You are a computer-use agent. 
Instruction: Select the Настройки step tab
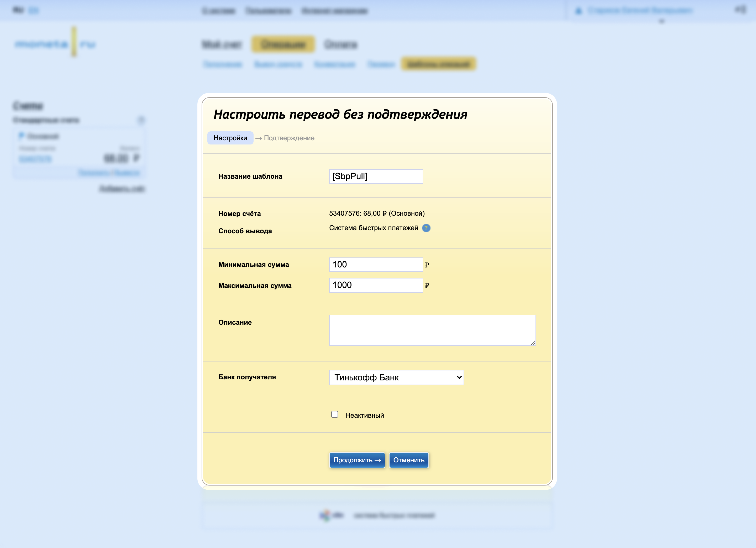pyautogui.click(x=230, y=138)
